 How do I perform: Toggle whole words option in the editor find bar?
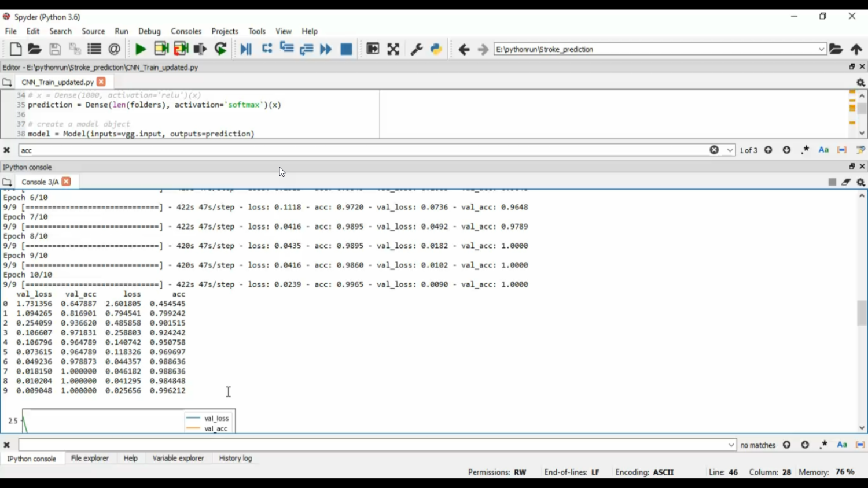[x=842, y=150]
